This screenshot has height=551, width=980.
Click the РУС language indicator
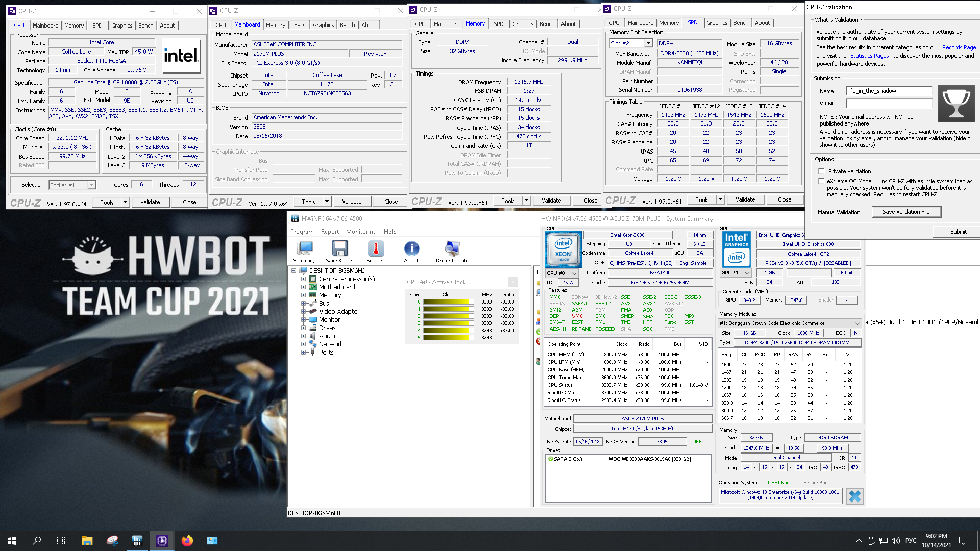[x=911, y=541]
